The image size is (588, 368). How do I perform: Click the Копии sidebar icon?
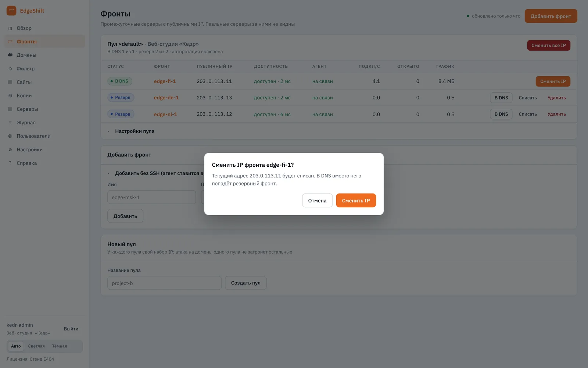(10, 96)
